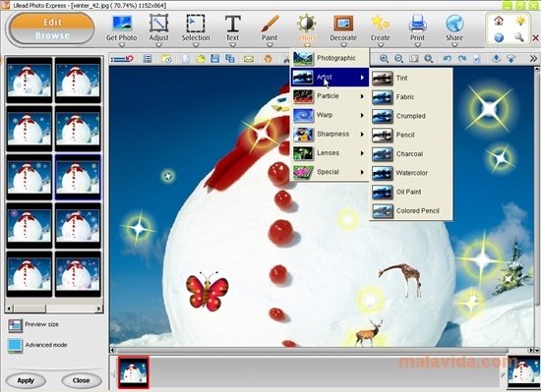This screenshot has width=541, height=392.
Task: Expand the Particle submenu
Action: [x=330, y=96]
